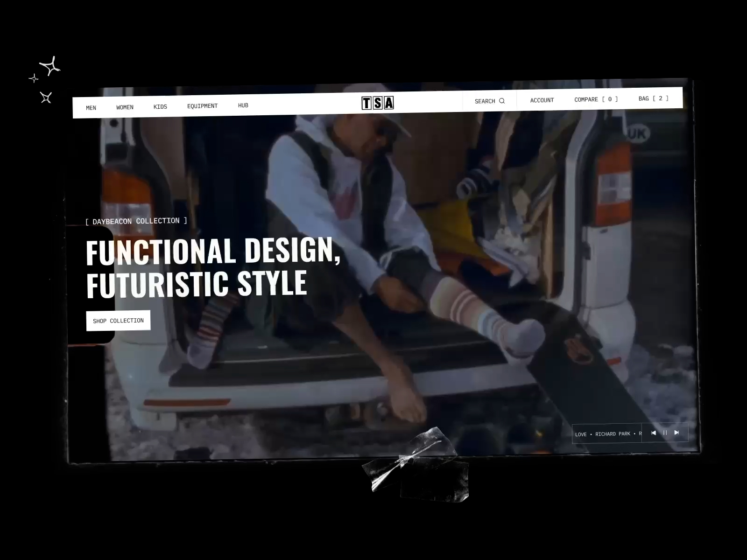Click the TSA logo
The width and height of the screenshot is (747, 560).
click(378, 103)
